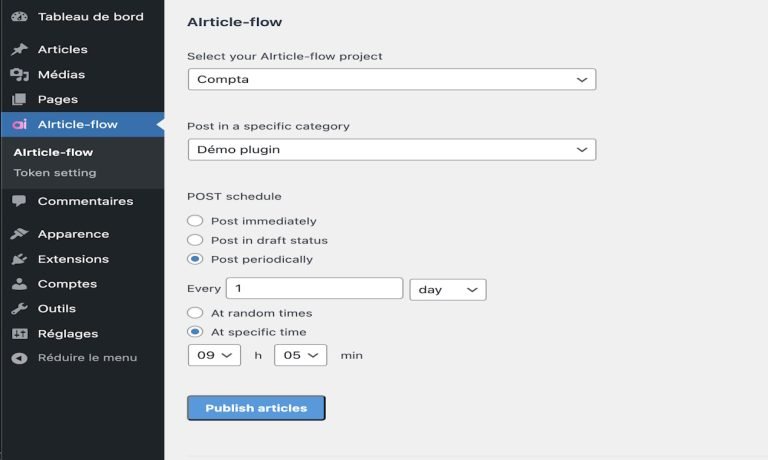Click the Articles pushpin icon
The height and width of the screenshot is (460, 768).
pos(19,49)
